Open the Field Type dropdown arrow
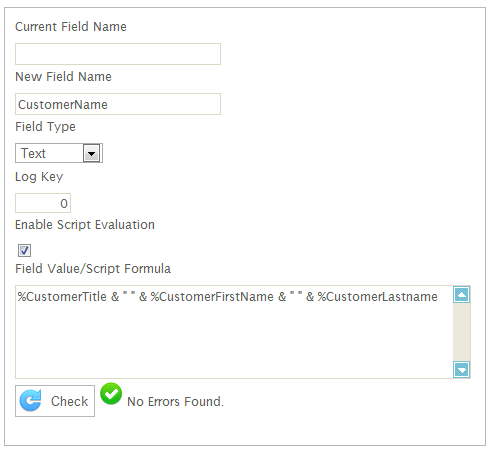Screen dimensions: 500x460 click(x=91, y=153)
